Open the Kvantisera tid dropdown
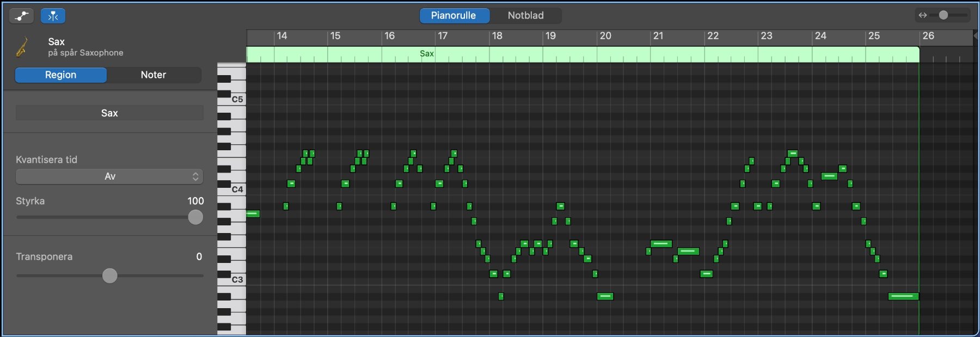This screenshot has height=337, width=980. [109, 176]
